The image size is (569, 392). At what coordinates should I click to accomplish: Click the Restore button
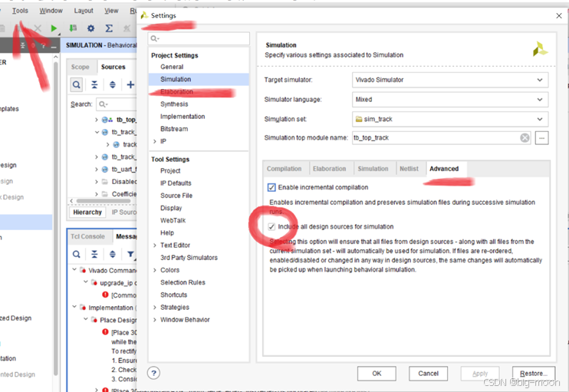click(534, 374)
